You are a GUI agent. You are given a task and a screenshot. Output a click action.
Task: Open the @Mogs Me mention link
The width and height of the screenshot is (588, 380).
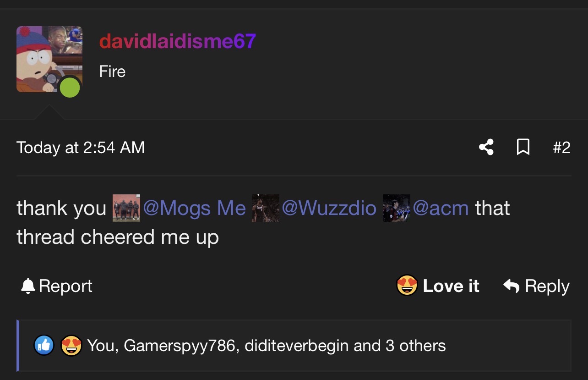coord(194,208)
